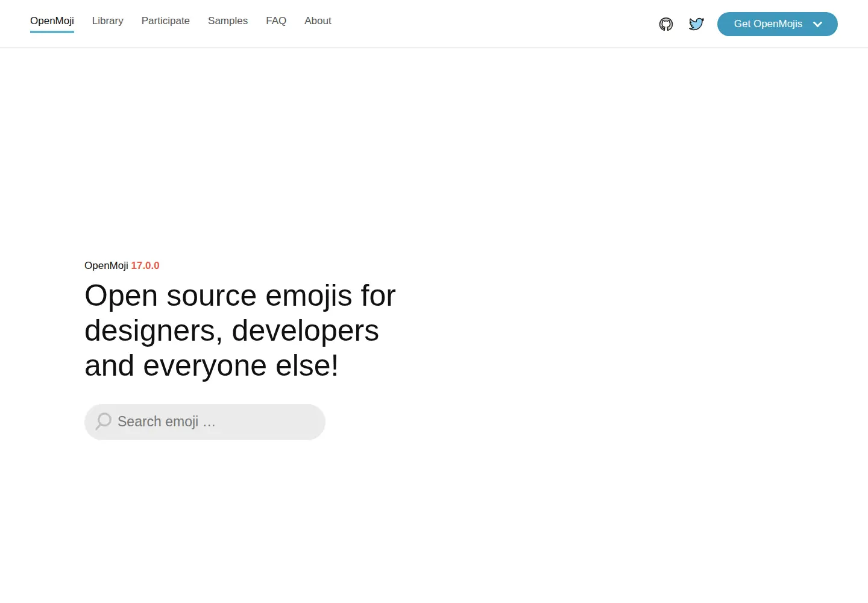Open the FAQ nav item

[x=276, y=21]
